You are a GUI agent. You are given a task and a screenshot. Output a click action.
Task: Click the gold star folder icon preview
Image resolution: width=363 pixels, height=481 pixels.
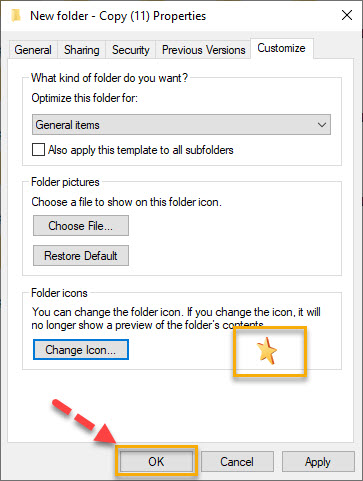click(x=267, y=350)
